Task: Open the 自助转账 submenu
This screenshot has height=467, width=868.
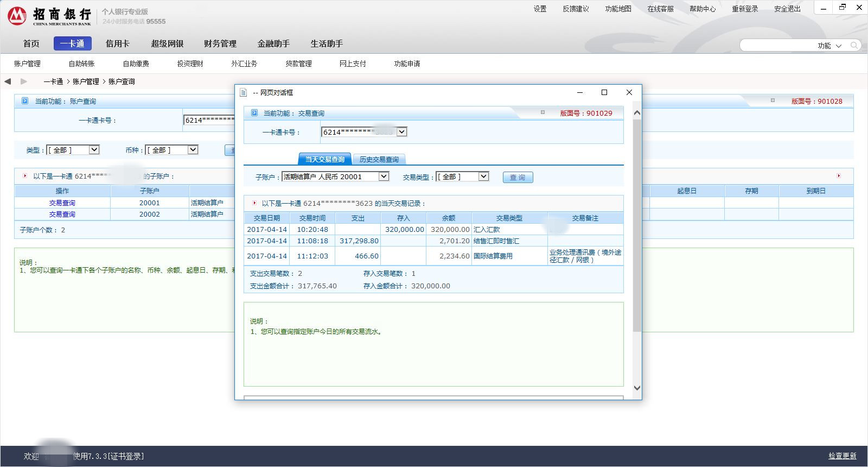Action: pyautogui.click(x=81, y=64)
